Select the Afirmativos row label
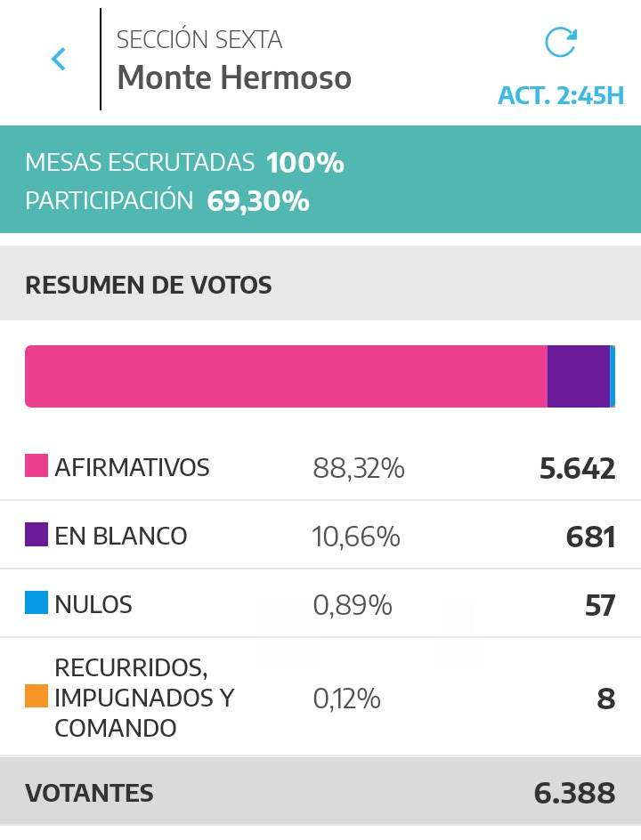This screenshot has height=840, width=641. point(132,467)
